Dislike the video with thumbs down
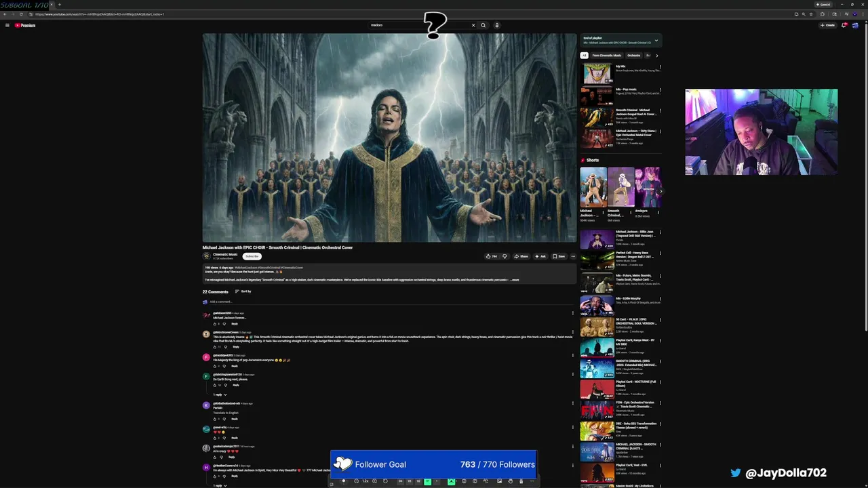The image size is (868, 488). pos(504,256)
